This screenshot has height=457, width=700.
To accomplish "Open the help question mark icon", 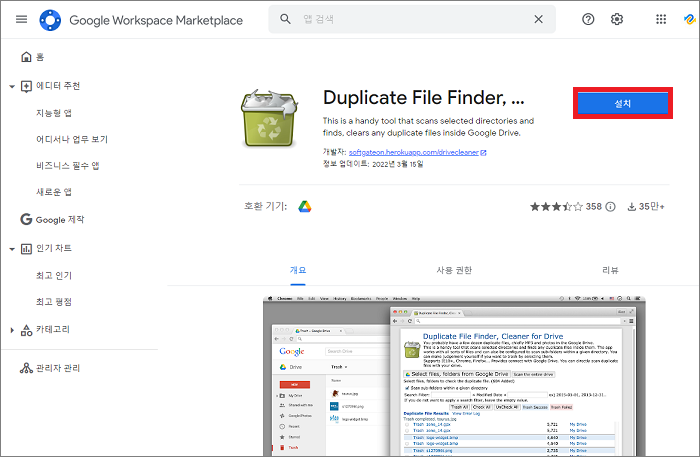I will (x=588, y=19).
